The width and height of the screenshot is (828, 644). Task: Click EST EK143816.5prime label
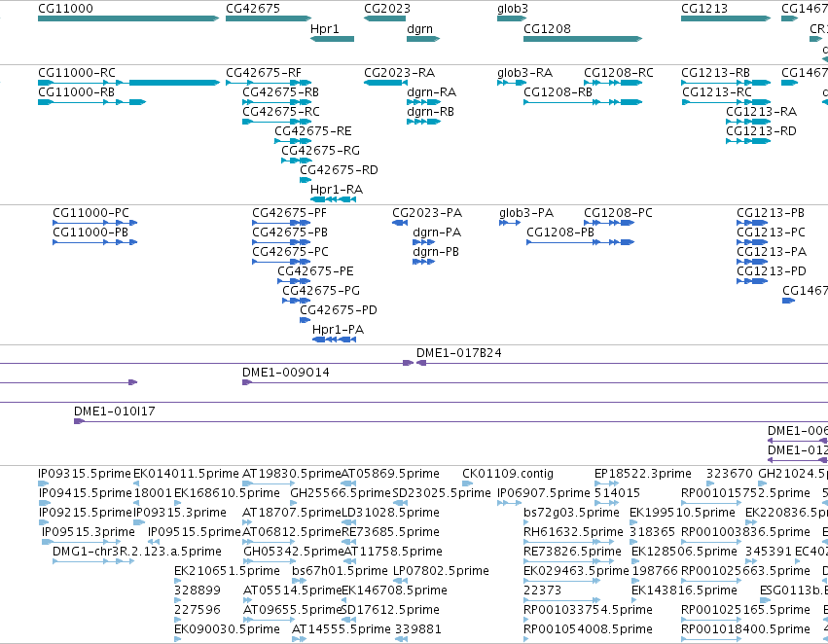[684, 590]
